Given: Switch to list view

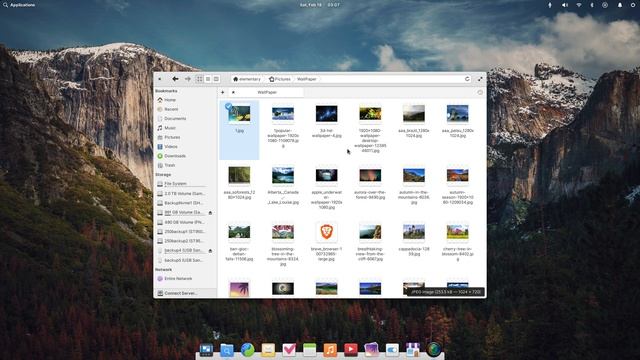Looking at the screenshot, I should [208, 79].
